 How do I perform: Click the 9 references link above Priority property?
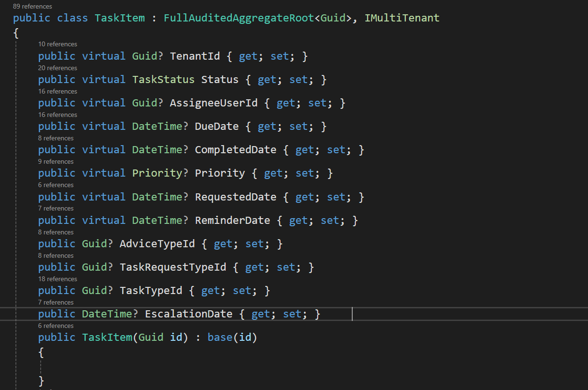tap(56, 161)
